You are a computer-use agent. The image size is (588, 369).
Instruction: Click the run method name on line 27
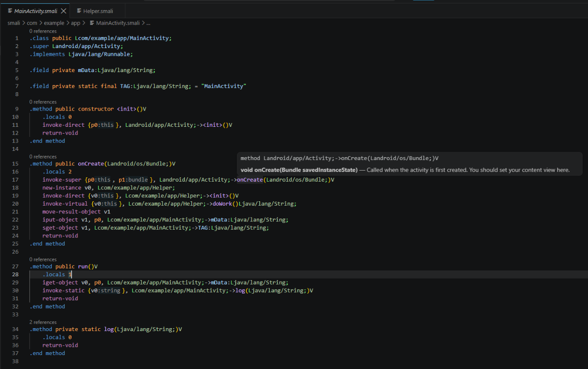pos(83,267)
